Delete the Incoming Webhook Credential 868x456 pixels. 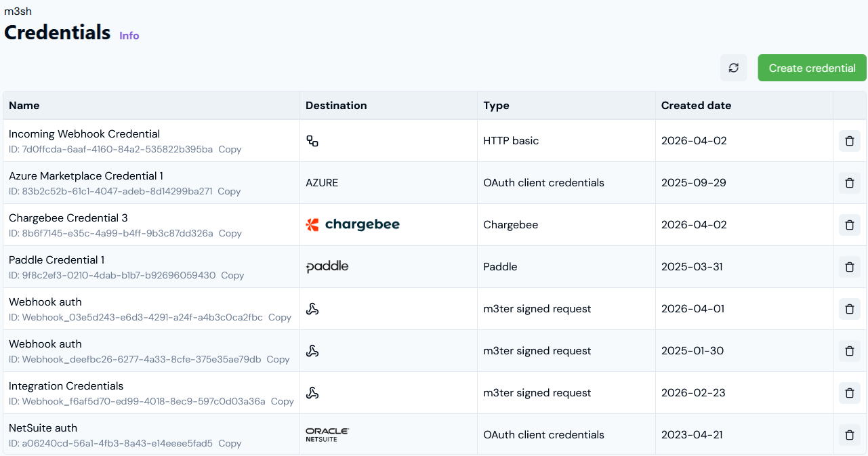click(x=850, y=141)
